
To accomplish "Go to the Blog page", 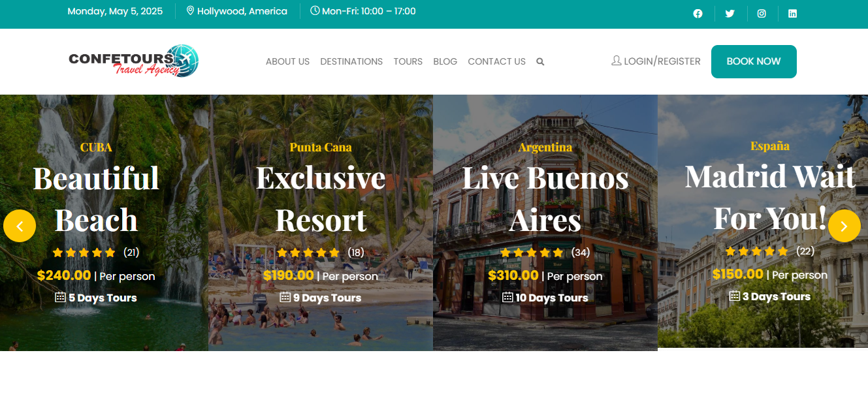I will [445, 61].
